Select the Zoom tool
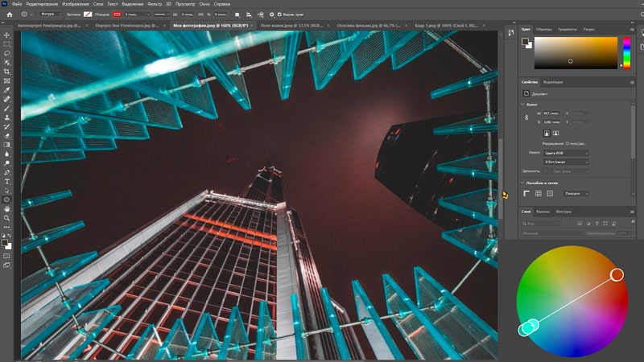 click(7, 218)
